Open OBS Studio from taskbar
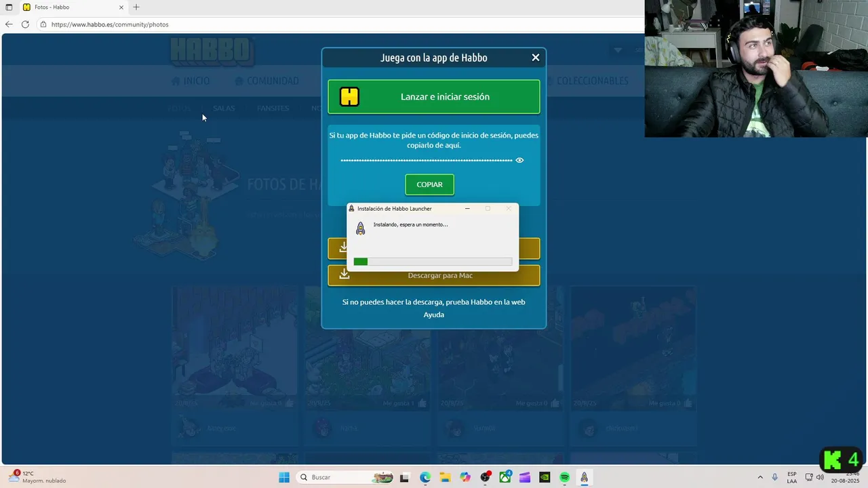Image resolution: width=868 pixels, height=488 pixels. point(485,477)
